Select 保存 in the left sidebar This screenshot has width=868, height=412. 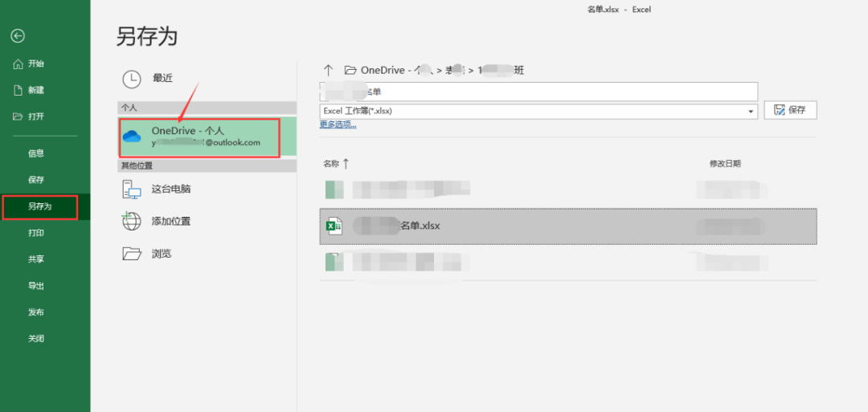pyautogui.click(x=36, y=180)
